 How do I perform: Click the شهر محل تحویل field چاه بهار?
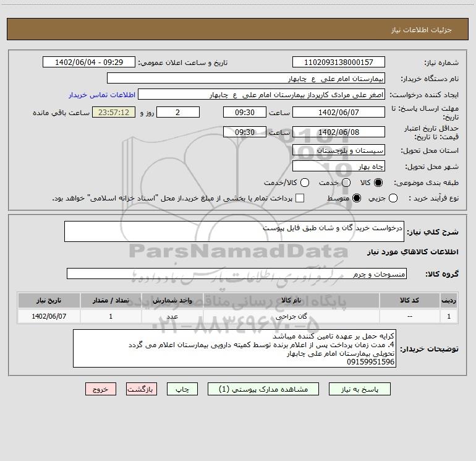[x=339, y=166]
